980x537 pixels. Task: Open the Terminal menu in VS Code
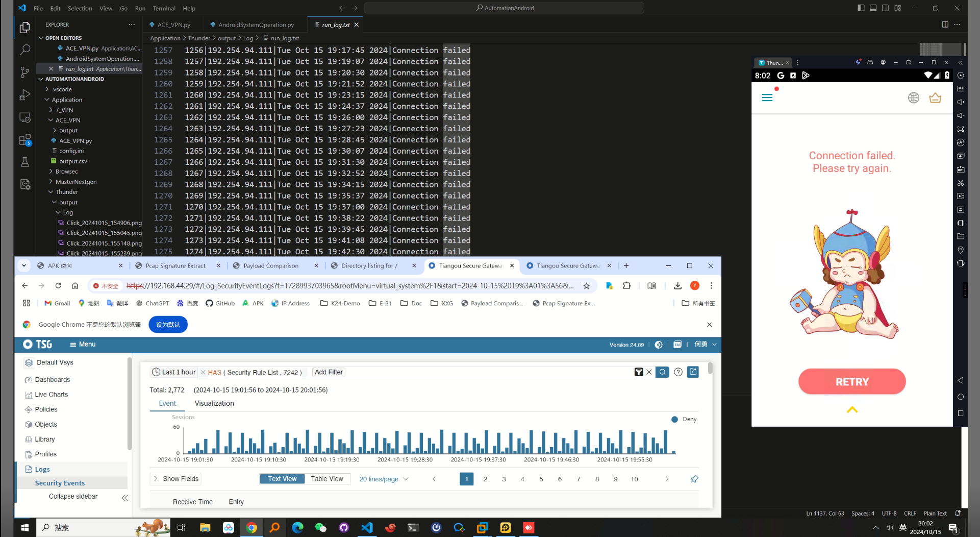click(x=164, y=8)
